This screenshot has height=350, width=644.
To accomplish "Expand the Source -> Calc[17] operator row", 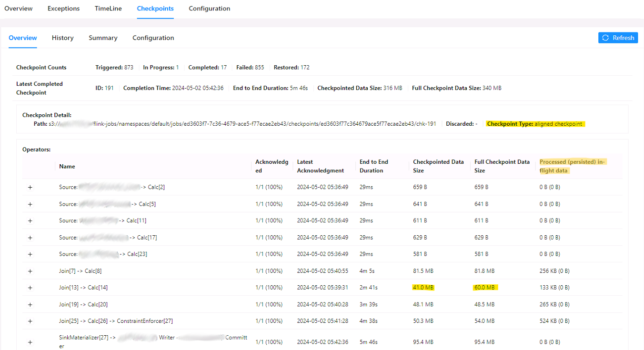I will pyautogui.click(x=30, y=237).
